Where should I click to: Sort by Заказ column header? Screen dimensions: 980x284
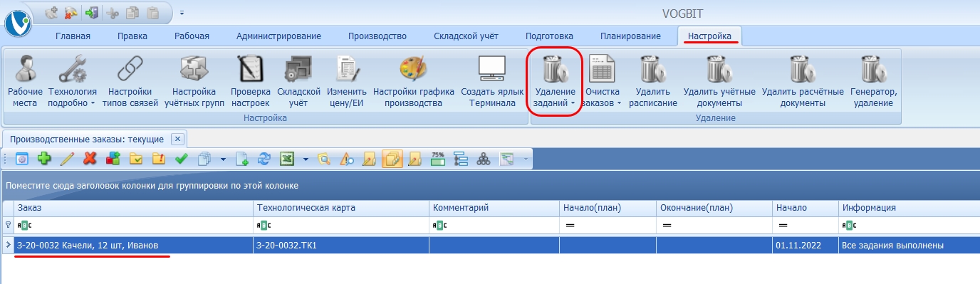[x=133, y=208]
